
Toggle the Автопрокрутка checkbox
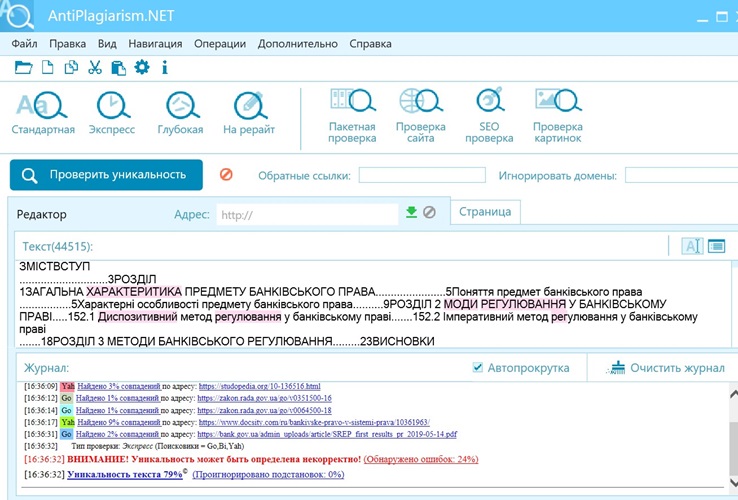pyautogui.click(x=477, y=367)
